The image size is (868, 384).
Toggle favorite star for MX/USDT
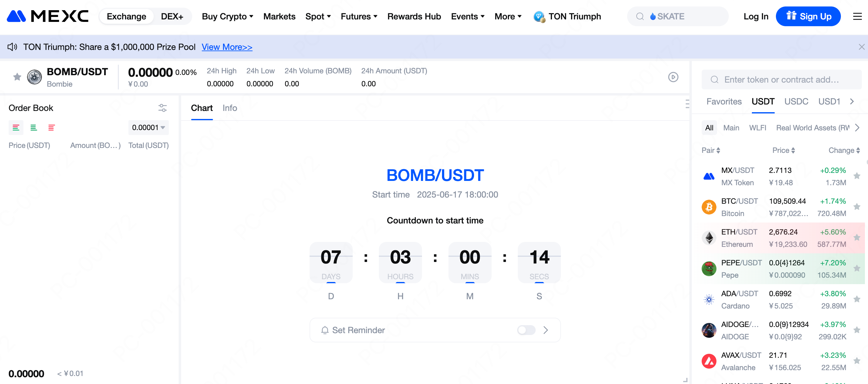point(857,176)
